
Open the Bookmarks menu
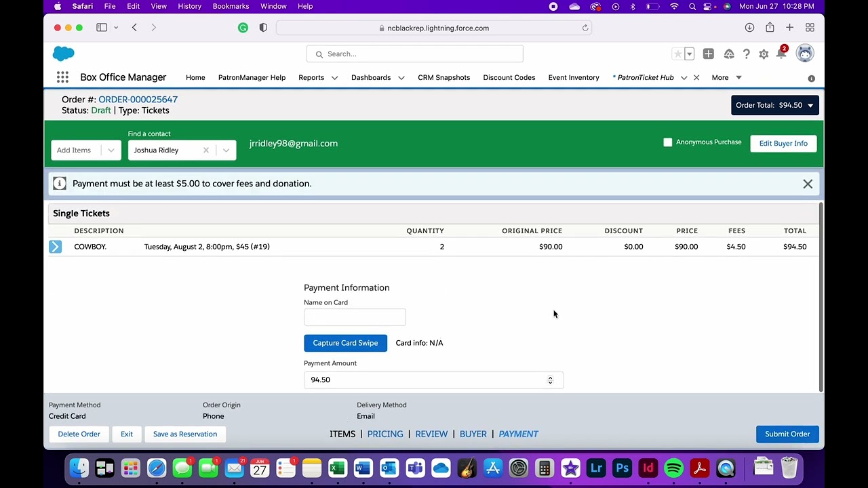point(231,6)
